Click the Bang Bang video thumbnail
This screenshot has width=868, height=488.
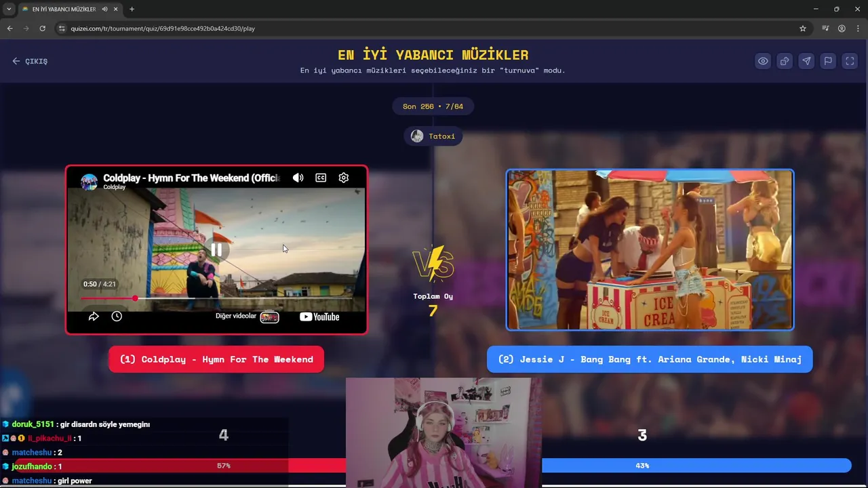pos(650,249)
